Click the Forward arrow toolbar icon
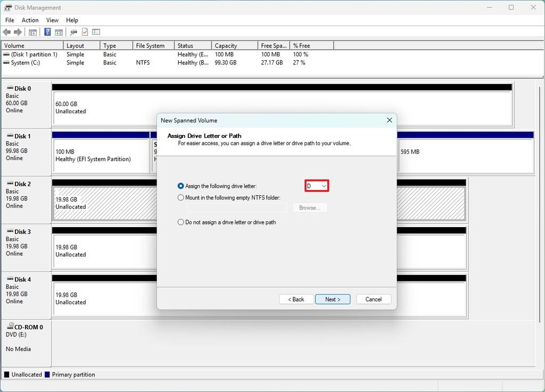The image size is (545, 392). tap(18, 32)
